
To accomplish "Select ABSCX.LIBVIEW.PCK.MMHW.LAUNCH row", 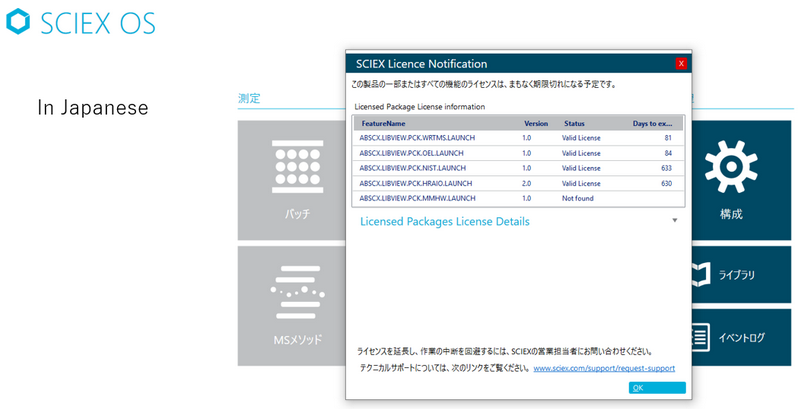I will tap(518, 198).
